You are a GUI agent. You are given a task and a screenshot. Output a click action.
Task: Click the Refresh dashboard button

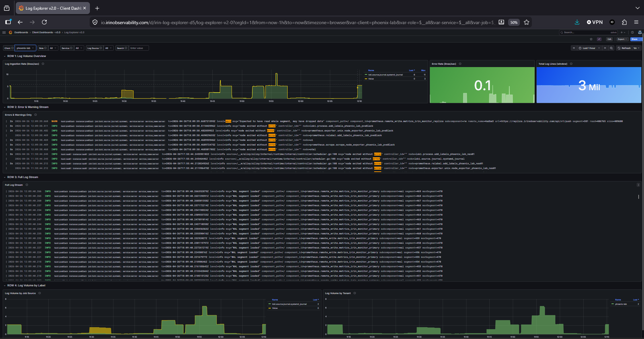[624, 48]
